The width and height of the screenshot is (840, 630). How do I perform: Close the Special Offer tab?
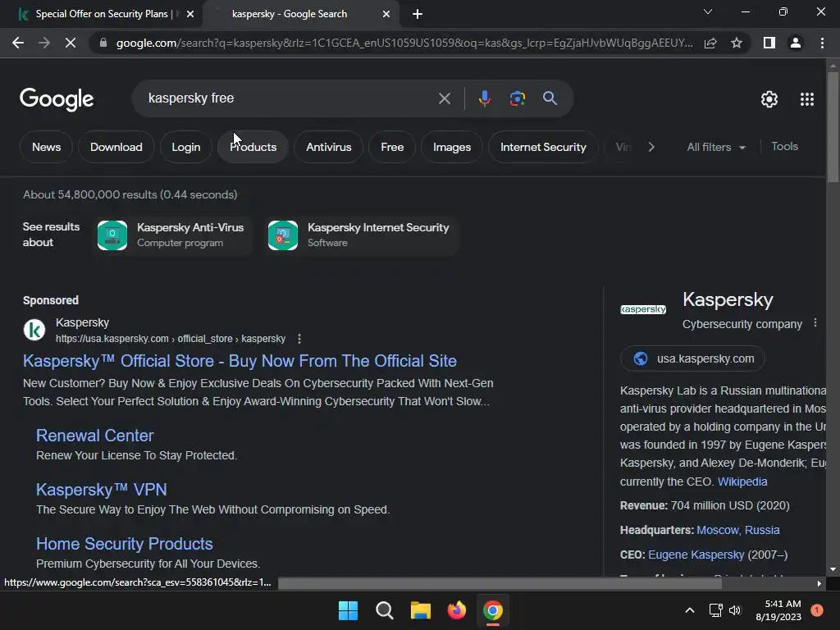click(190, 14)
